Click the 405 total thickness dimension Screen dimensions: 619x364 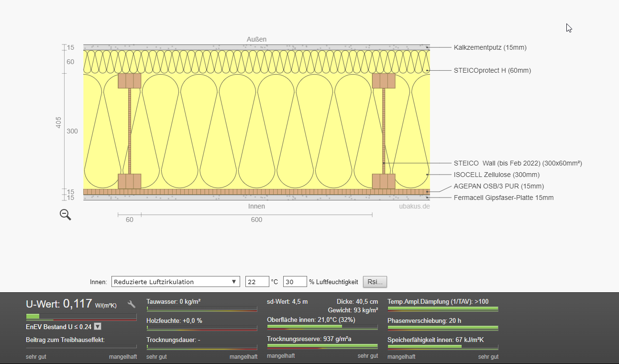58,122
